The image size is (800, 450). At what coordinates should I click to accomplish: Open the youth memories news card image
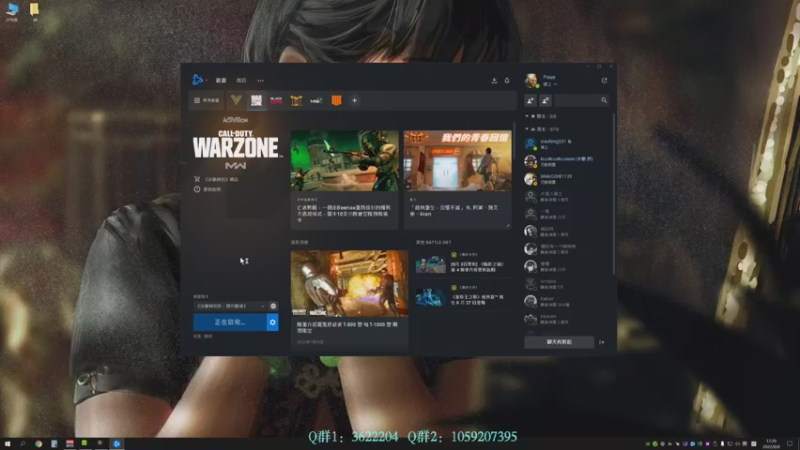pos(458,161)
